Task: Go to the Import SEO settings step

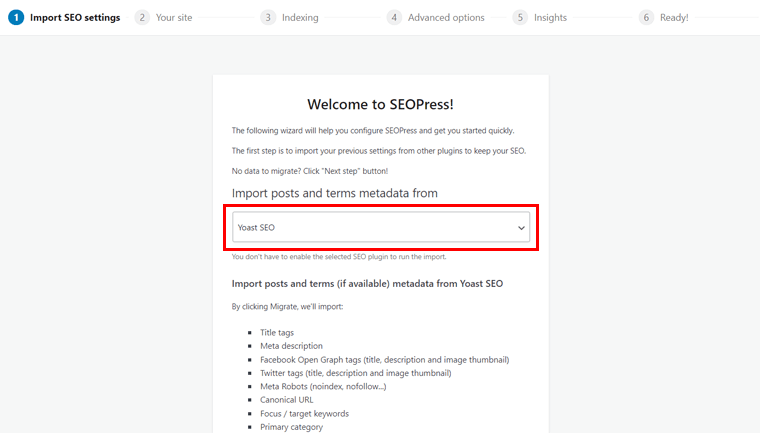Action: pos(75,17)
